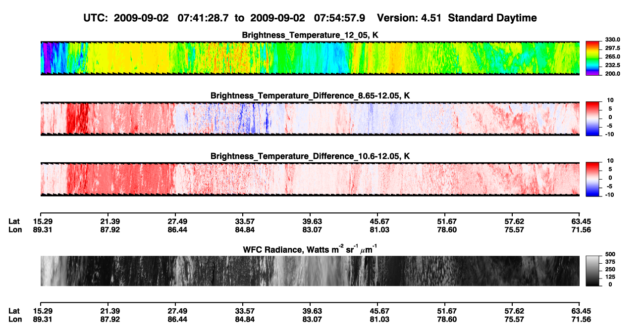Click the title 'Brightness_Temperature_Difference_10.6-12.05, K'
Image resolution: width=644 pixels, height=330 pixels.
pos(310,156)
